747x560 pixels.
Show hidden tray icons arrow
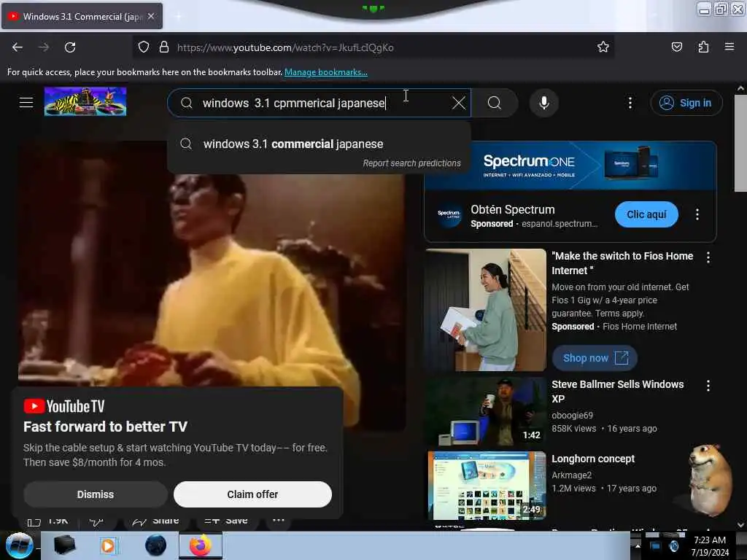click(638, 545)
